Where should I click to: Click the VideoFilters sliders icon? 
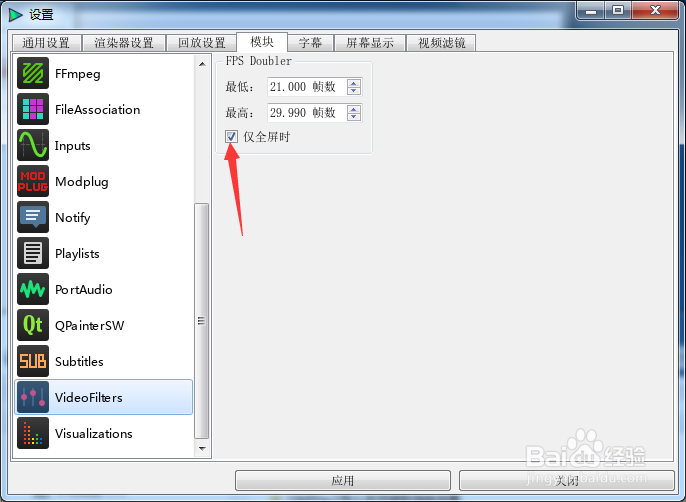33,397
